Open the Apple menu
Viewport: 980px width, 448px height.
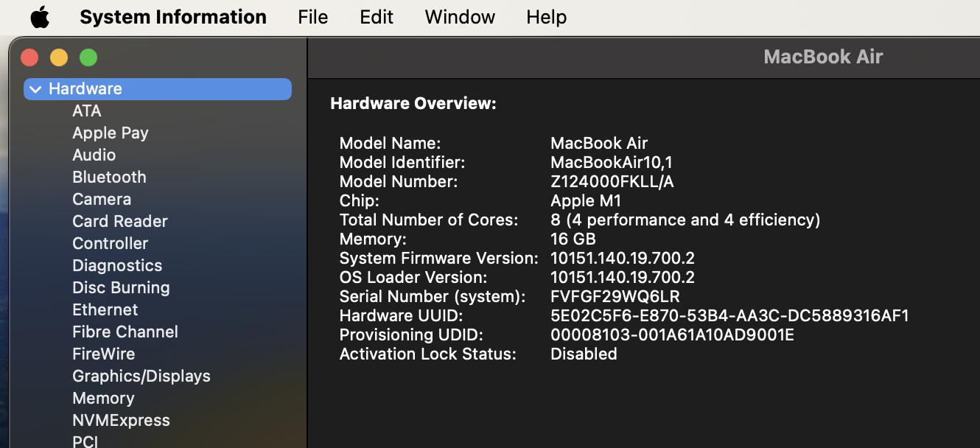(40, 17)
